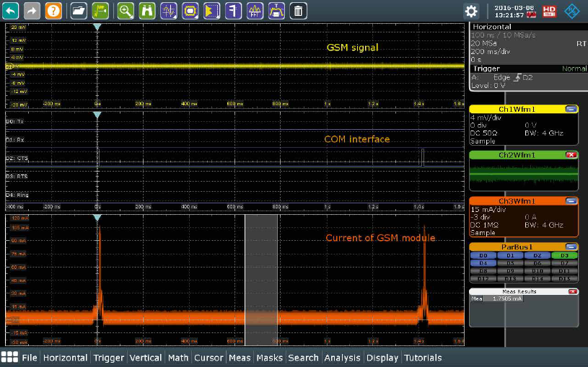Select the Zoom magnifier tool

pos(126,11)
